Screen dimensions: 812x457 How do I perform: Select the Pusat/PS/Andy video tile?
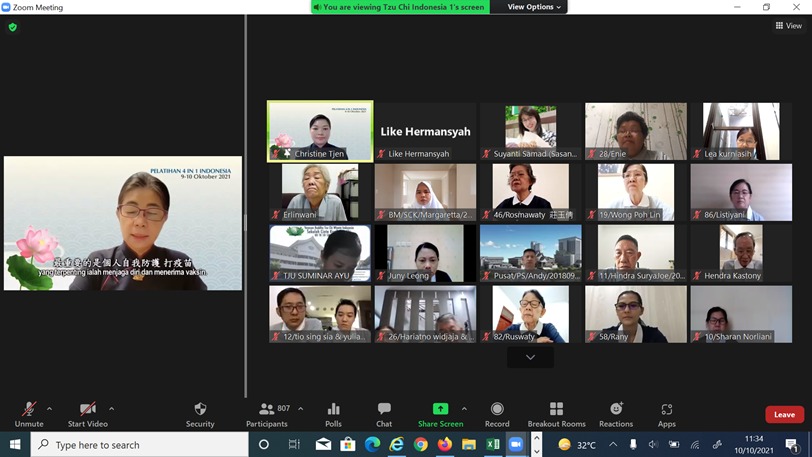pos(531,253)
